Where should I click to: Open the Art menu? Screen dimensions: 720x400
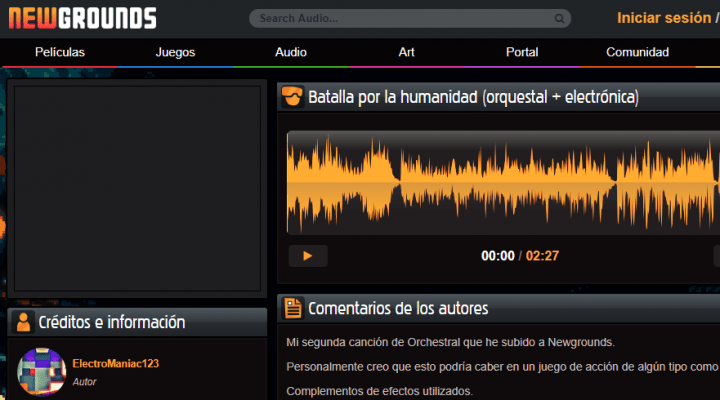pos(406,52)
